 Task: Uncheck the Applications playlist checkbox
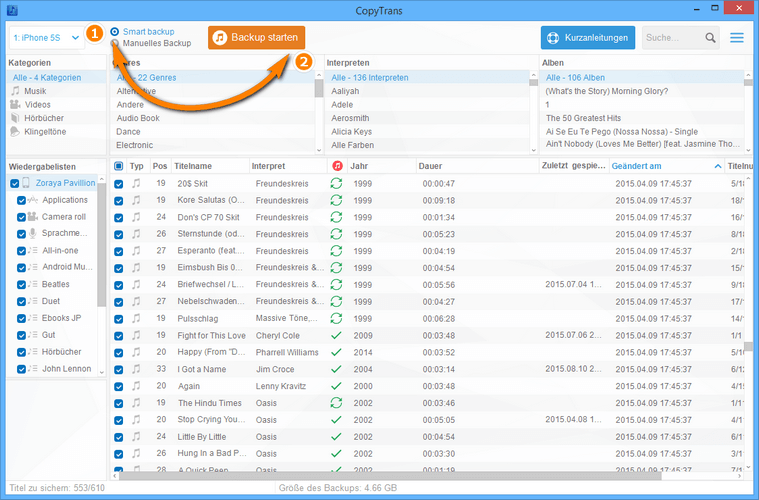[x=21, y=200]
